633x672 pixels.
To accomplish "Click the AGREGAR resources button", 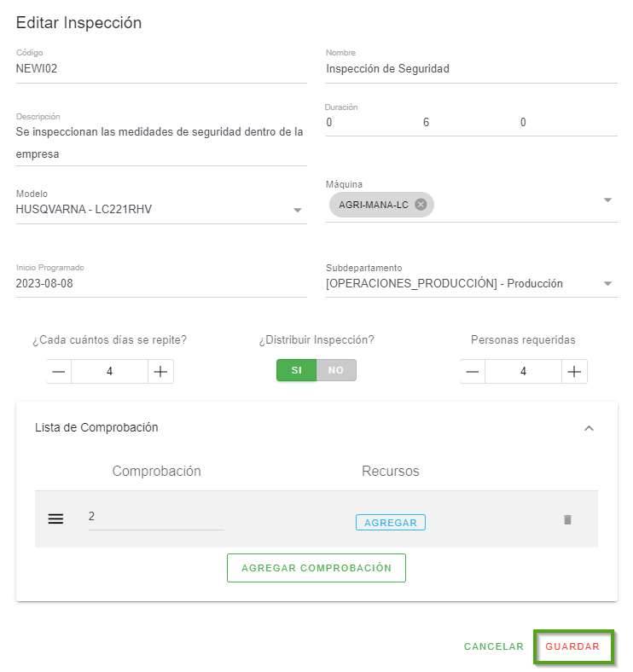I will 391,523.
